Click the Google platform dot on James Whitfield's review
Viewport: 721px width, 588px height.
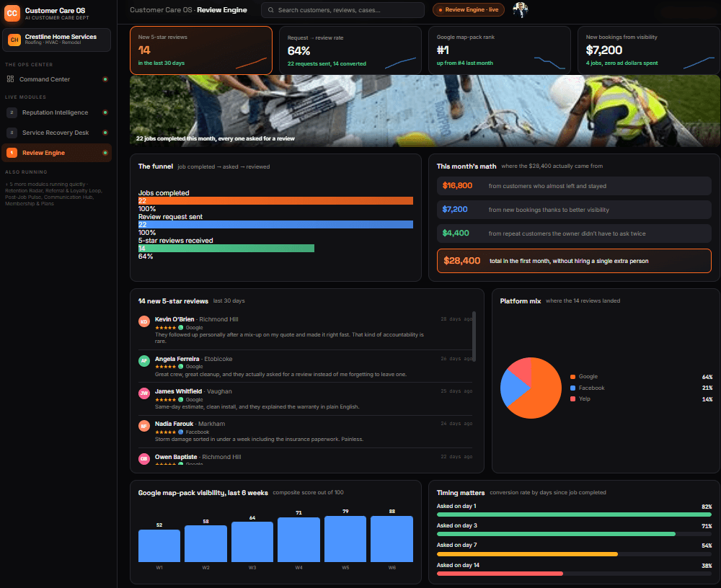(181, 399)
